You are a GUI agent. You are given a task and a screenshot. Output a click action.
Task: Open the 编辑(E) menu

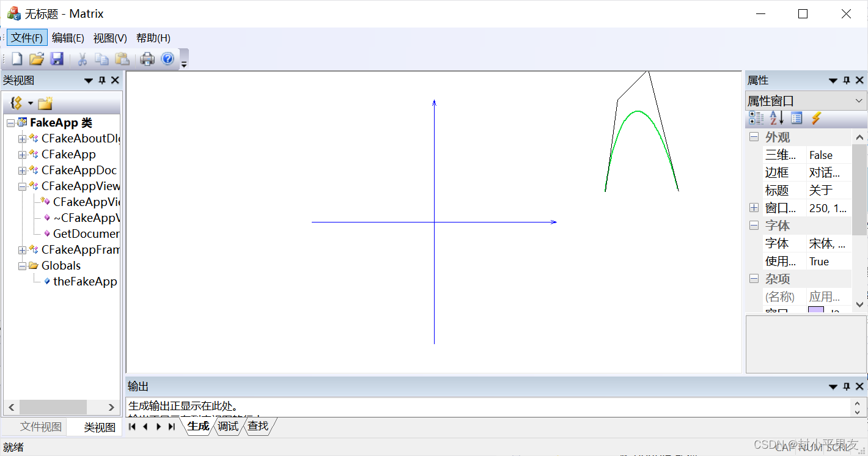tap(68, 38)
